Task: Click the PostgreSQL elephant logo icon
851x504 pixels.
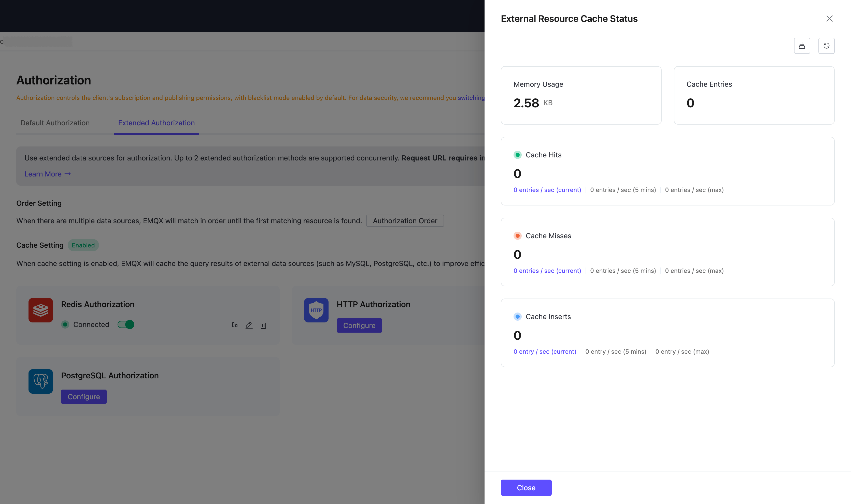Action: [41, 381]
